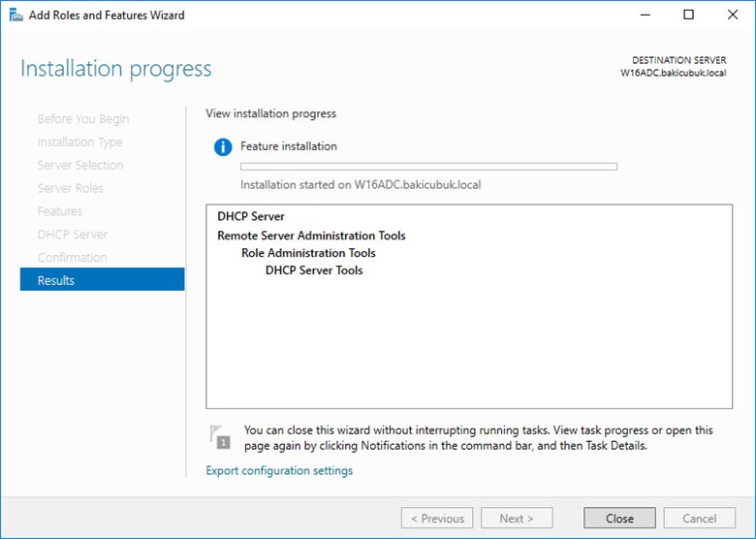Click the feature installation progress bar
756x539 pixels.
[428, 167]
